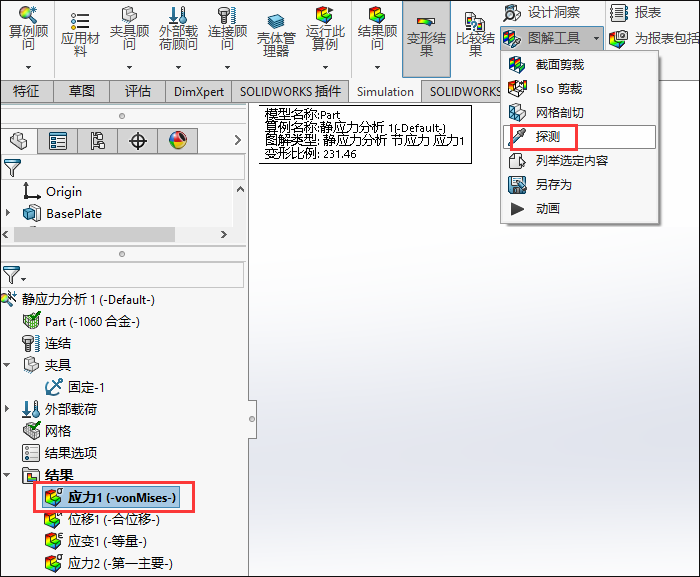Select Part (-1060 合金-) item
This screenshot has width=700, height=577.
92,321
